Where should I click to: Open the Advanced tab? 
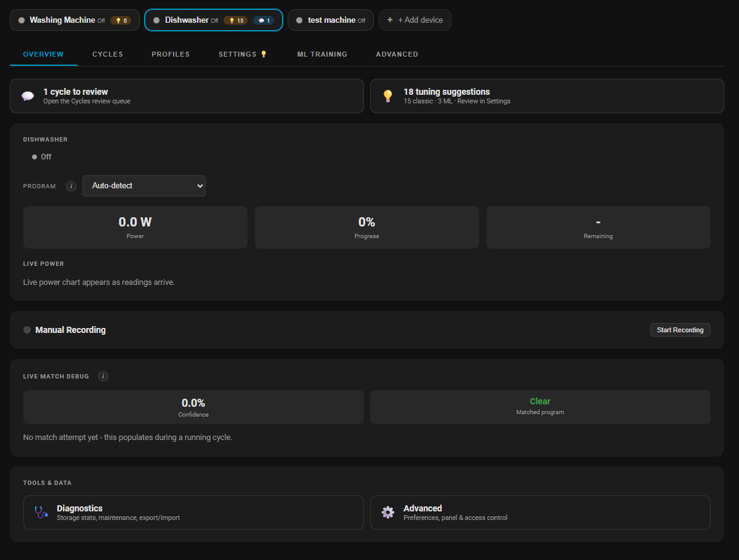click(397, 54)
